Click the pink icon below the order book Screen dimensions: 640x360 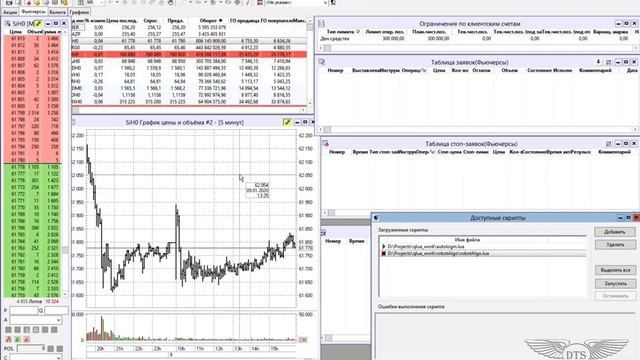coord(27,339)
